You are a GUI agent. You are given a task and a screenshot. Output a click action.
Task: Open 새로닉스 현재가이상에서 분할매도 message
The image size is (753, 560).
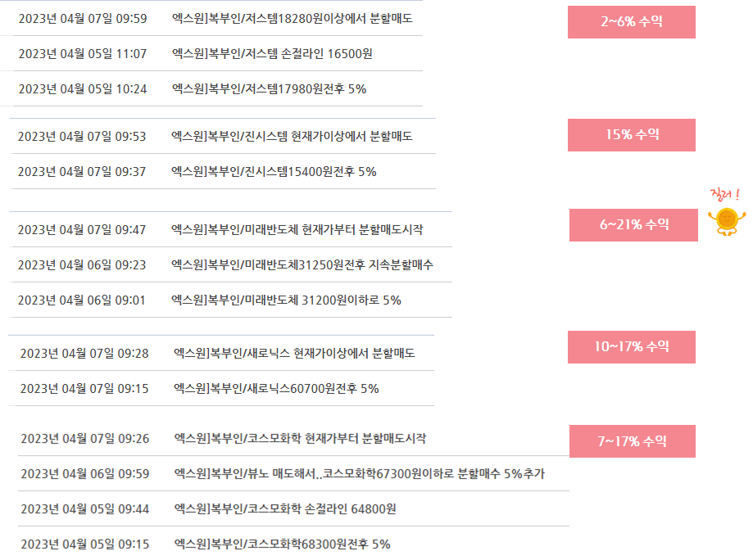point(294,354)
